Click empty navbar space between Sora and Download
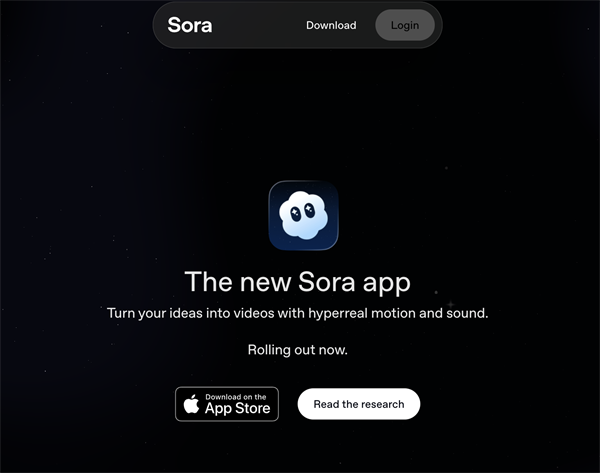The width and height of the screenshot is (600, 473). (259, 25)
